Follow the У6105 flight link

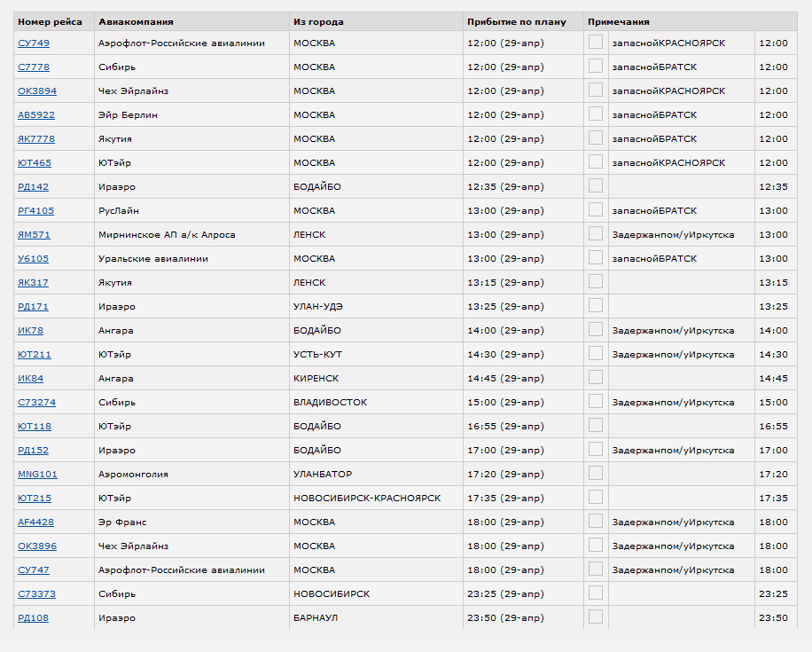(33, 259)
